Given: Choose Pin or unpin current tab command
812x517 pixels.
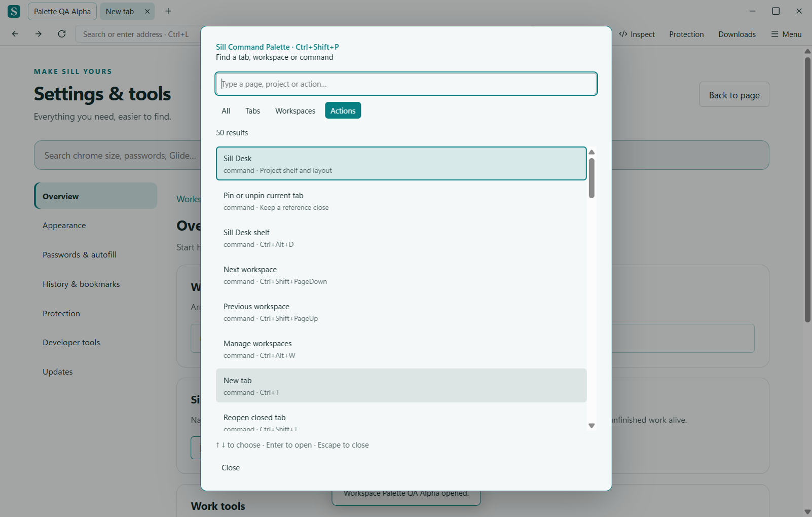Looking at the screenshot, I should tap(401, 201).
